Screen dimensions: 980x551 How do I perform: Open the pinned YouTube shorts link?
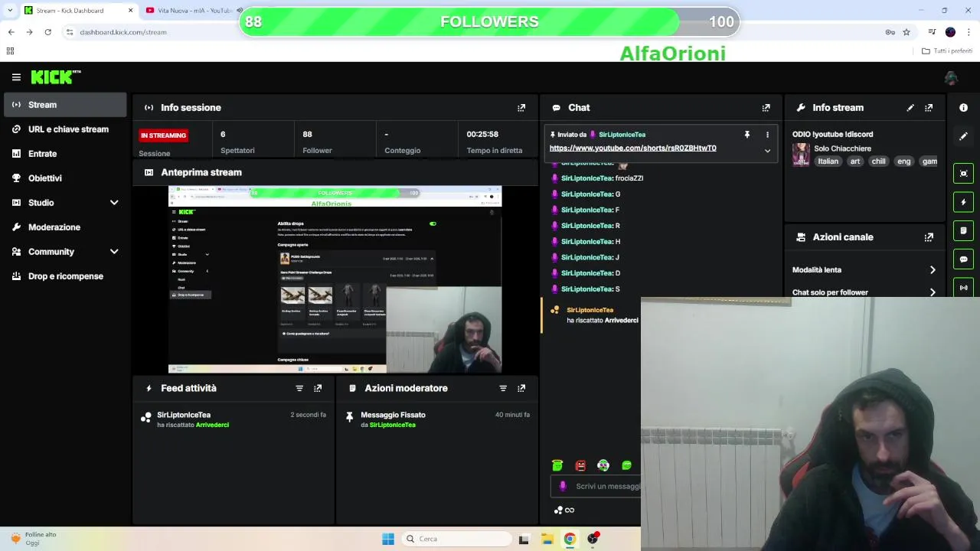633,148
